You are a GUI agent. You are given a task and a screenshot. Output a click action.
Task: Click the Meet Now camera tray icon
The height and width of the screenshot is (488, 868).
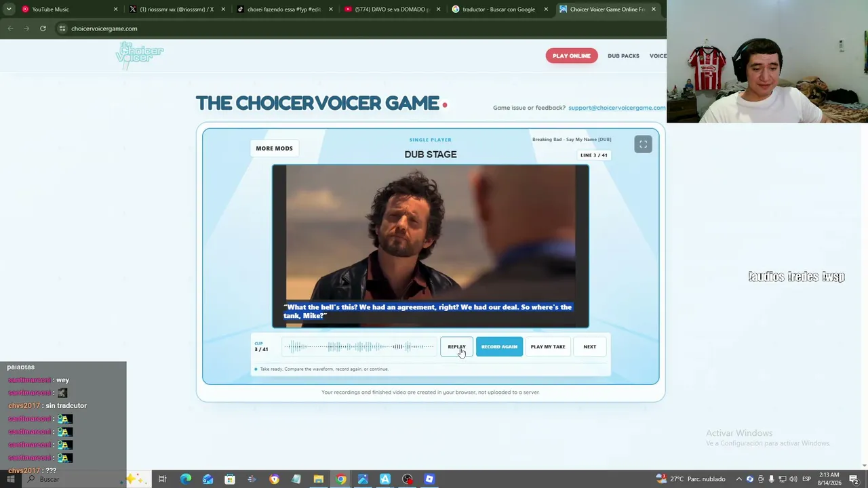tap(760, 479)
